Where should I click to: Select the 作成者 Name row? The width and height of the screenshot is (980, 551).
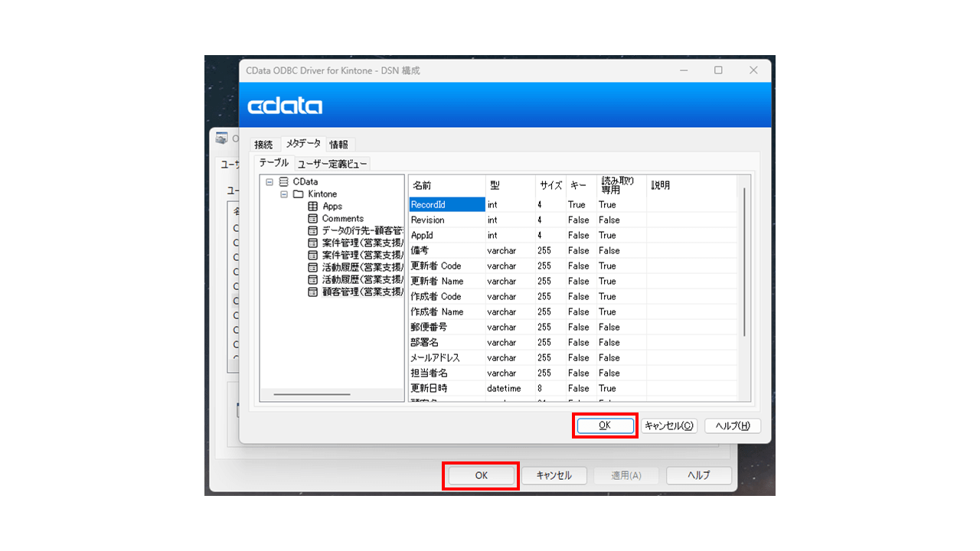pyautogui.click(x=573, y=311)
